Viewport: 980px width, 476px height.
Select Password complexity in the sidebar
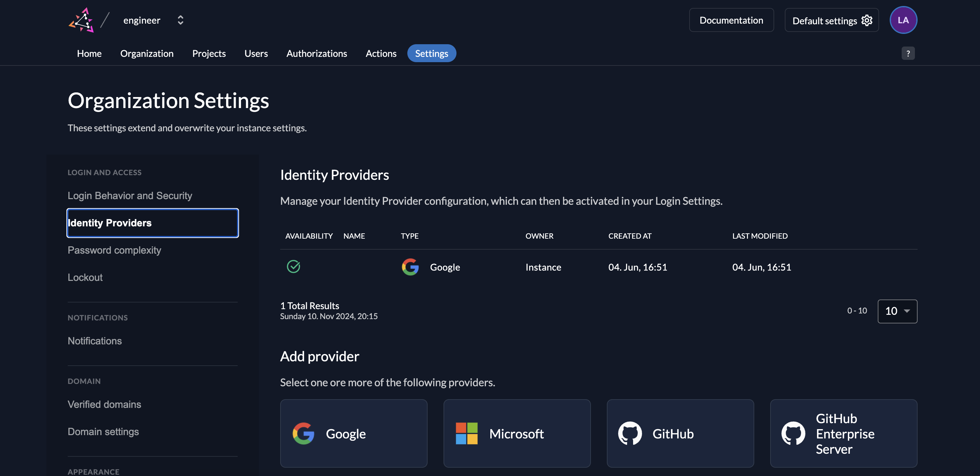114,250
